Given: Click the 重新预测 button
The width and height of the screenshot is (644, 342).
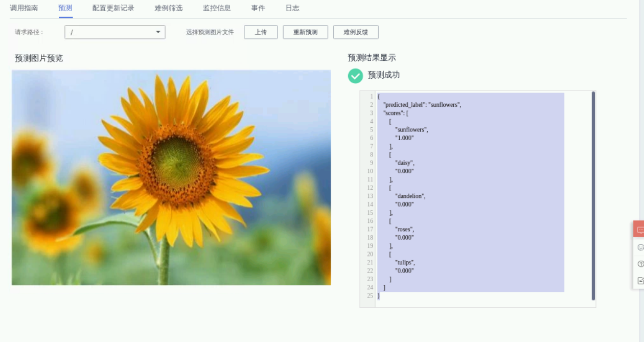Looking at the screenshot, I should click(305, 32).
